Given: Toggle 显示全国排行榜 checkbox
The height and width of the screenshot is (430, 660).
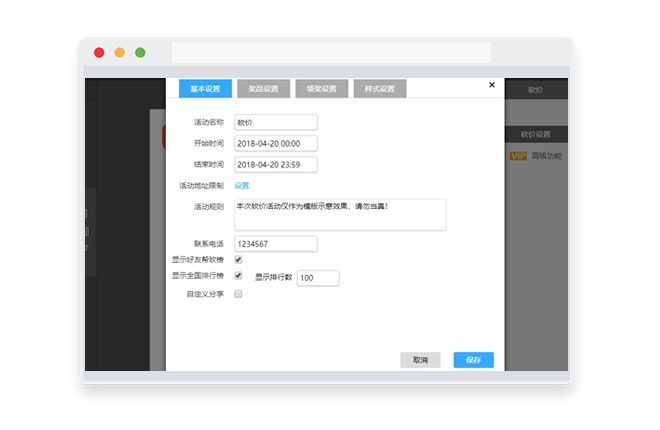Looking at the screenshot, I should 238,276.
